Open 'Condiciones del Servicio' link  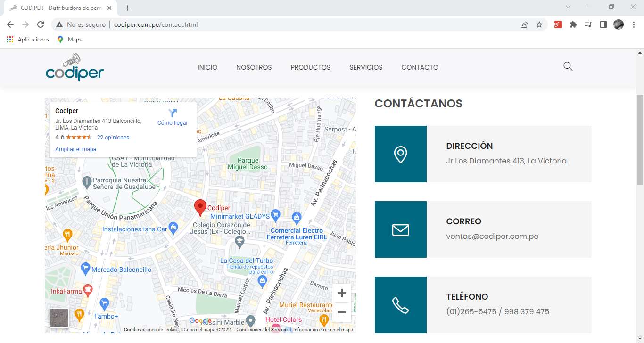click(x=262, y=330)
